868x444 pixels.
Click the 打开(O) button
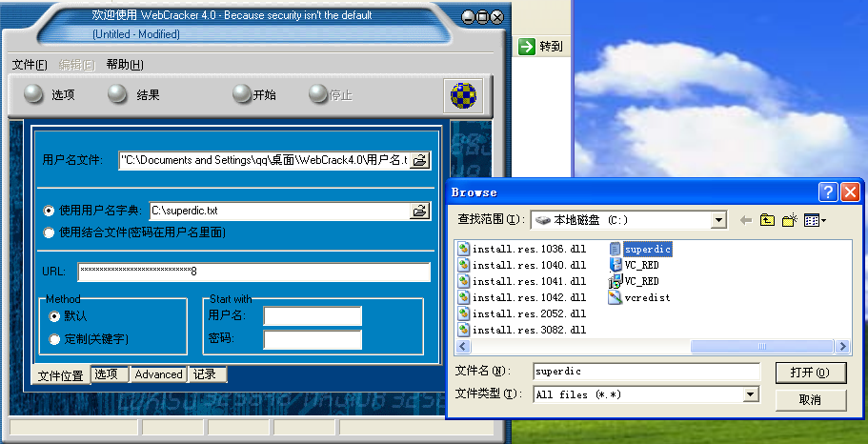pos(811,373)
